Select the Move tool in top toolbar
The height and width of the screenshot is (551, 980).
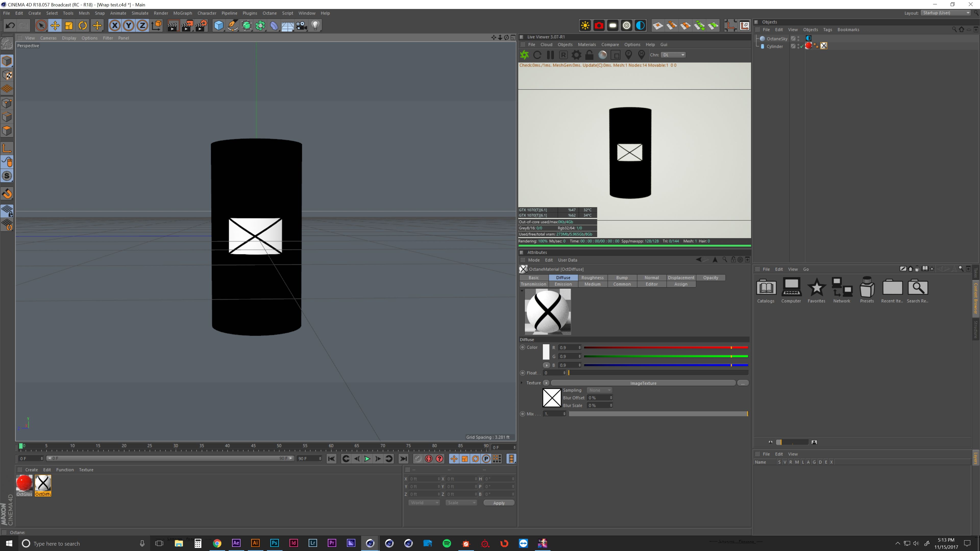55,26
